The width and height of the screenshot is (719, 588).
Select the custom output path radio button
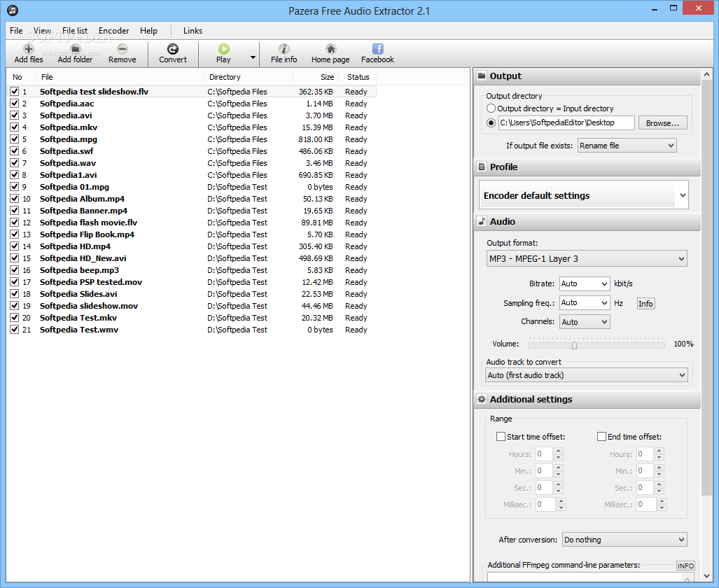(491, 123)
